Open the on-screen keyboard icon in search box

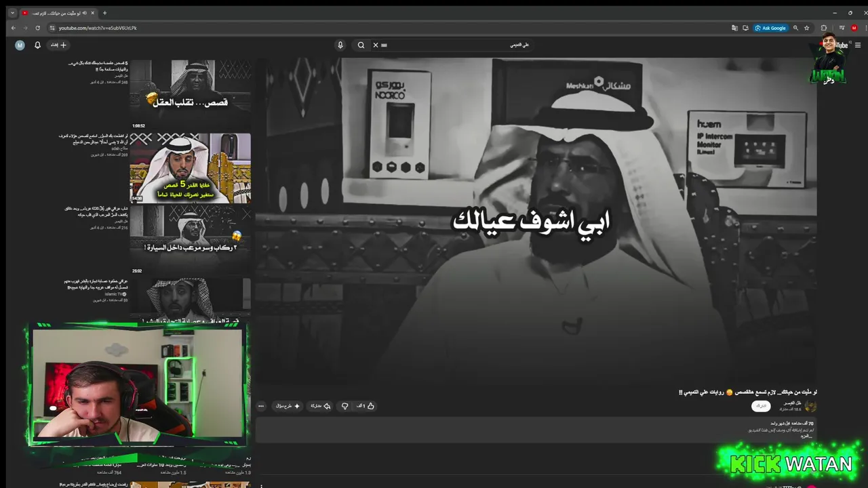(384, 45)
